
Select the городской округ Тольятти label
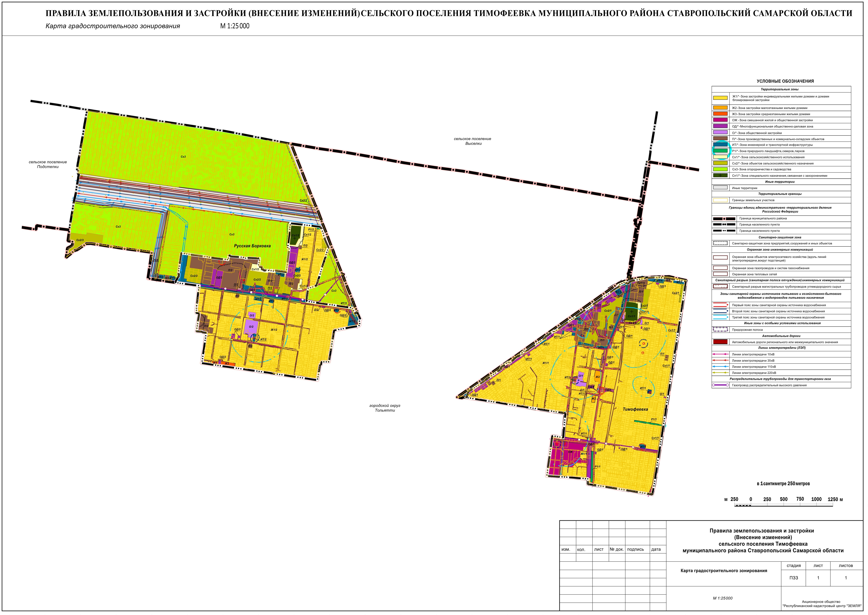click(x=385, y=408)
